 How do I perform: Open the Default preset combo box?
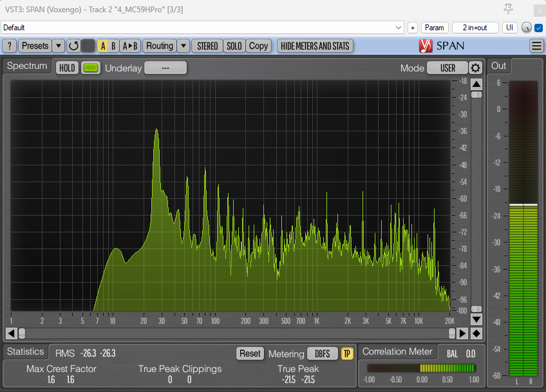point(202,28)
